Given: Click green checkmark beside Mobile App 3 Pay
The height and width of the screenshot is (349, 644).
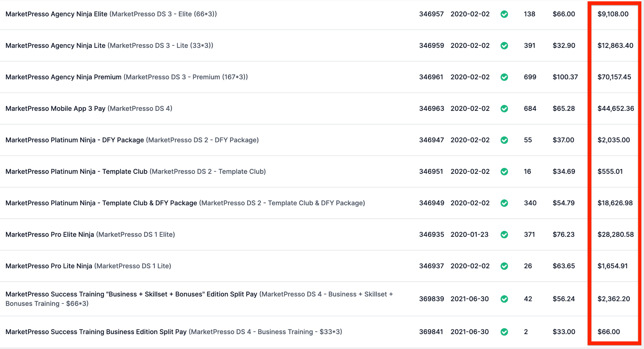Looking at the screenshot, I should coord(504,109).
